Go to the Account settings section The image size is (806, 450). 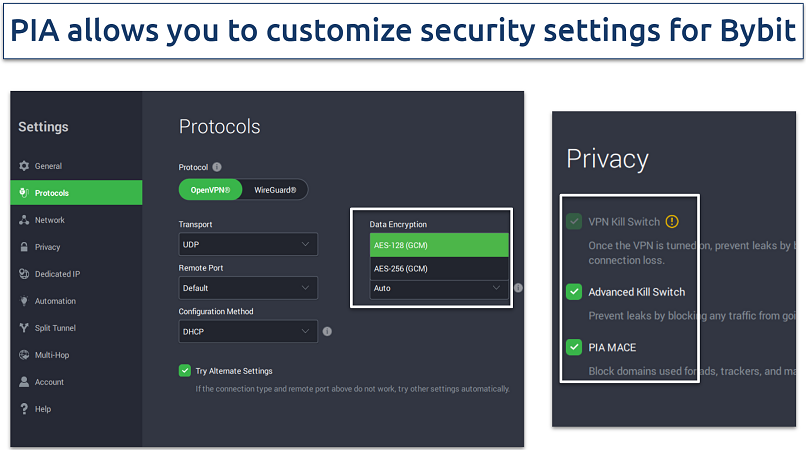pyautogui.click(x=49, y=382)
